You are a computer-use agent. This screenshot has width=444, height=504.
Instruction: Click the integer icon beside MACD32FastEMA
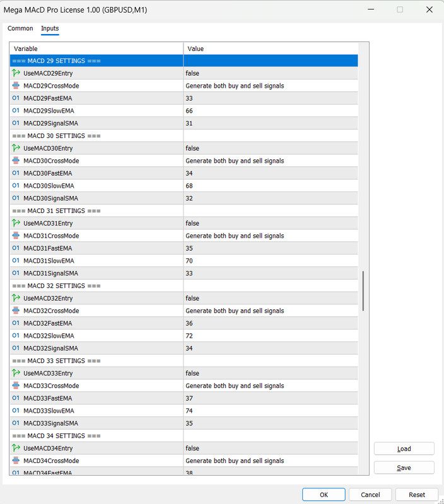(x=16, y=323)
